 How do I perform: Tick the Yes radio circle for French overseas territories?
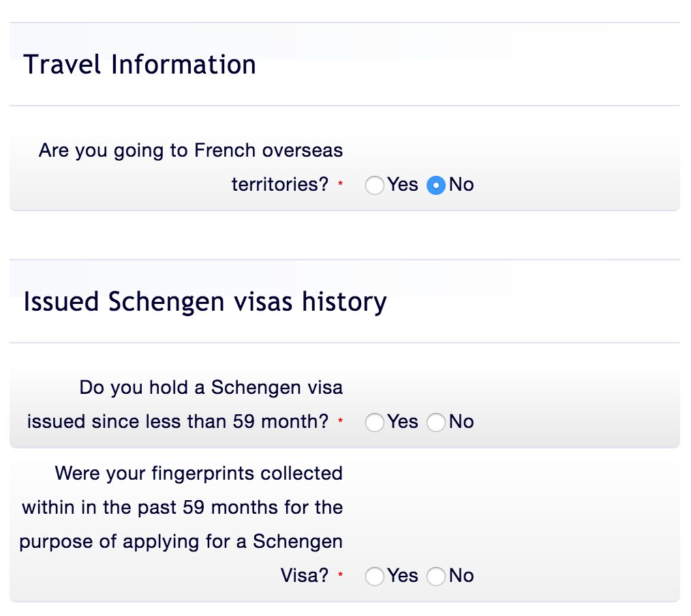click(x=374, y=185)
